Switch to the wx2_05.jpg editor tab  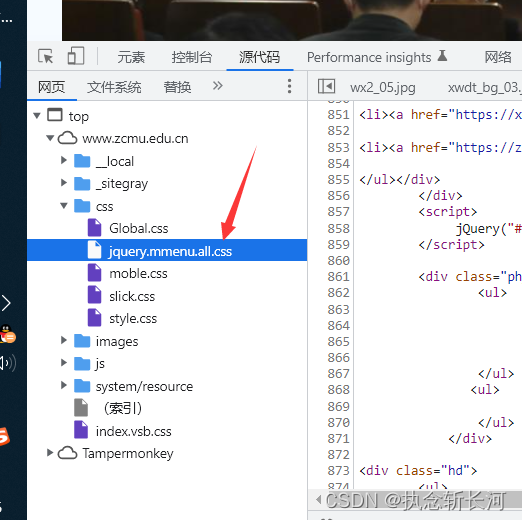click(383, 88)
